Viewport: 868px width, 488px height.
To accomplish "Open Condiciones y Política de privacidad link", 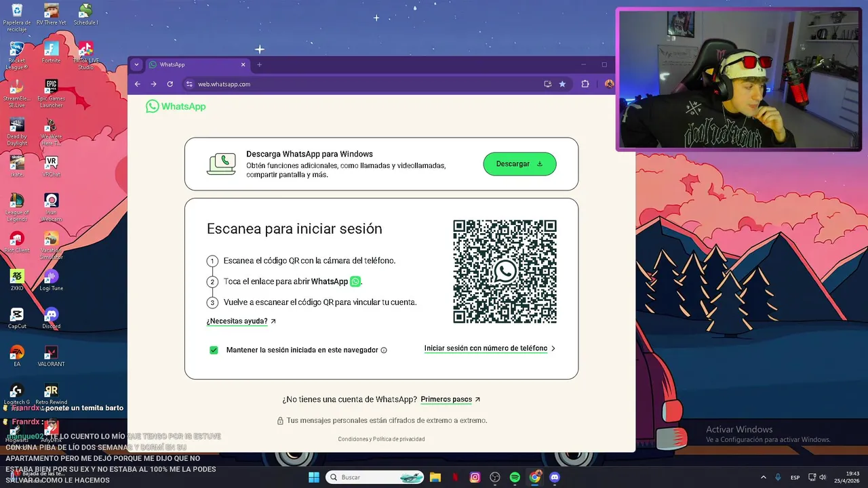I will coord(381,439).
